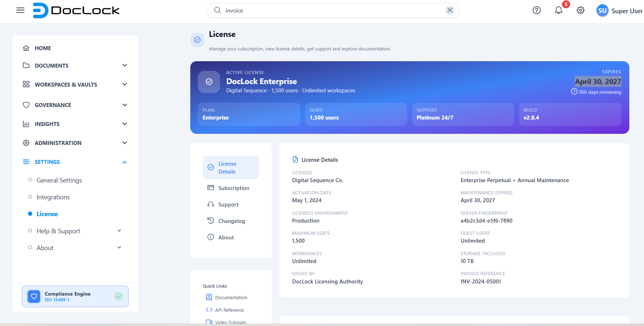Select licensee Digital Sequence Co.
The height and width of the screenshot is (326, 644).
pyautogui.click(x=318, y=180)
